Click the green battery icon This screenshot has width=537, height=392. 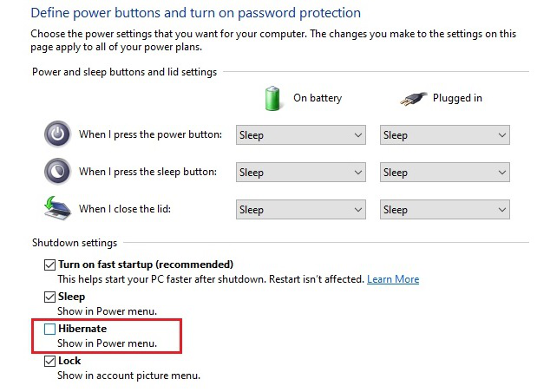point(275,98)
